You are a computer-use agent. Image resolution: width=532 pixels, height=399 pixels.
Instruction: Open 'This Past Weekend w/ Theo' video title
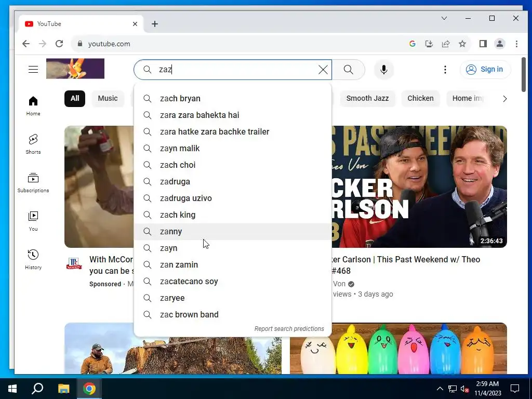(x=406, y=265)
